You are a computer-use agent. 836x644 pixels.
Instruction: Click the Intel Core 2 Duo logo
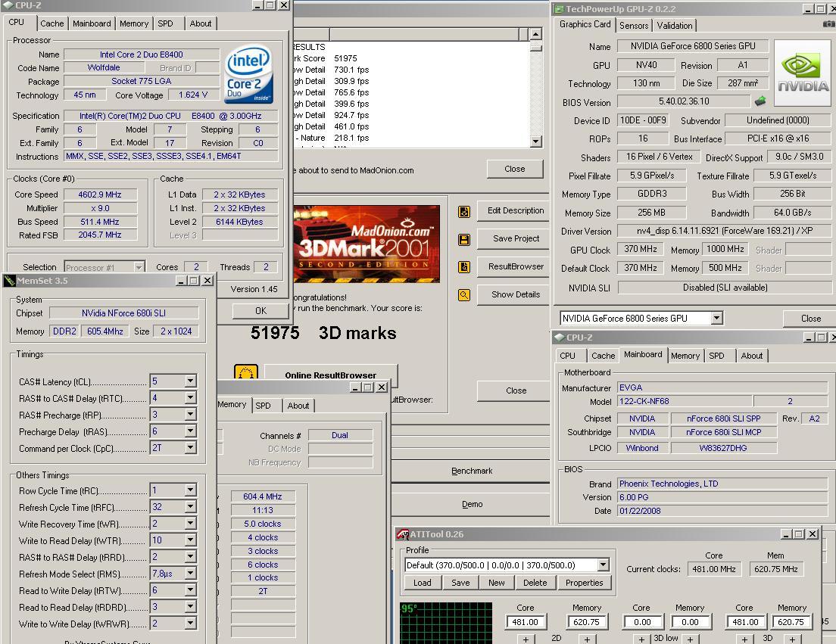tap(249, 73)
